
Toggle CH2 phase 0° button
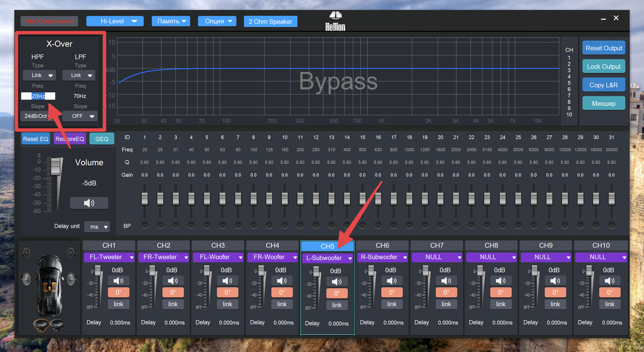[x=173, y=292]
